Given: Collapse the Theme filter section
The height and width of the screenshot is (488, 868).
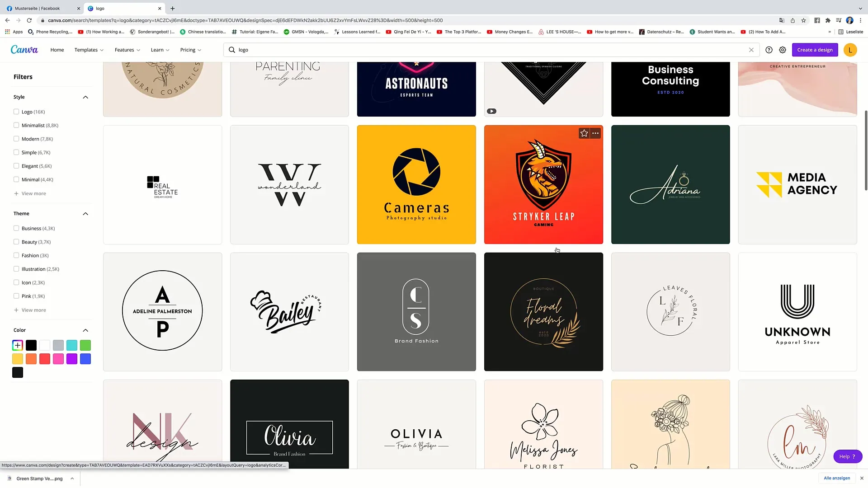Looking at the screenshot, I should point(85,214).
